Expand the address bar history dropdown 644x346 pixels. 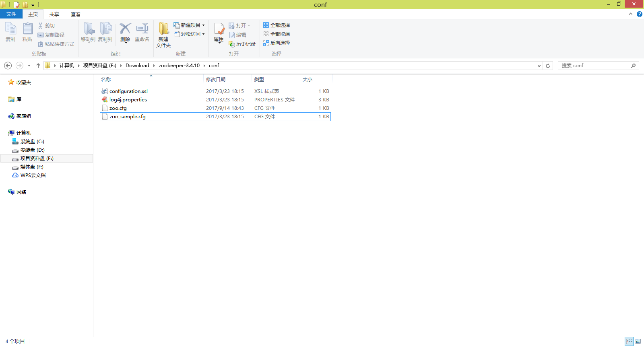tap(539, 66)
